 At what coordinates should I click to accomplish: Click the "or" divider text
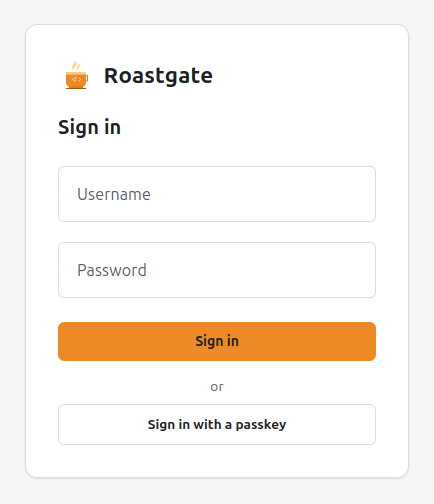[217, 387]
